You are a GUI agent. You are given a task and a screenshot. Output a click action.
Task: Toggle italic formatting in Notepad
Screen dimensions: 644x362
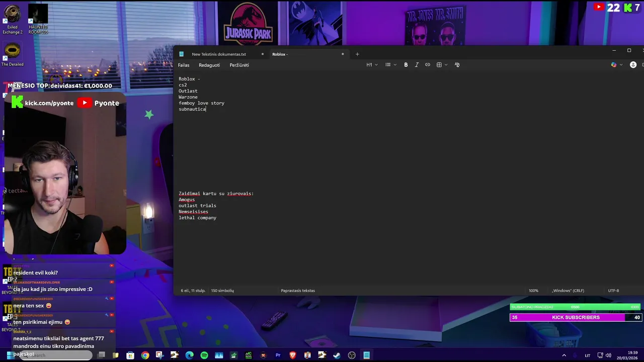(x=417, y=65)
